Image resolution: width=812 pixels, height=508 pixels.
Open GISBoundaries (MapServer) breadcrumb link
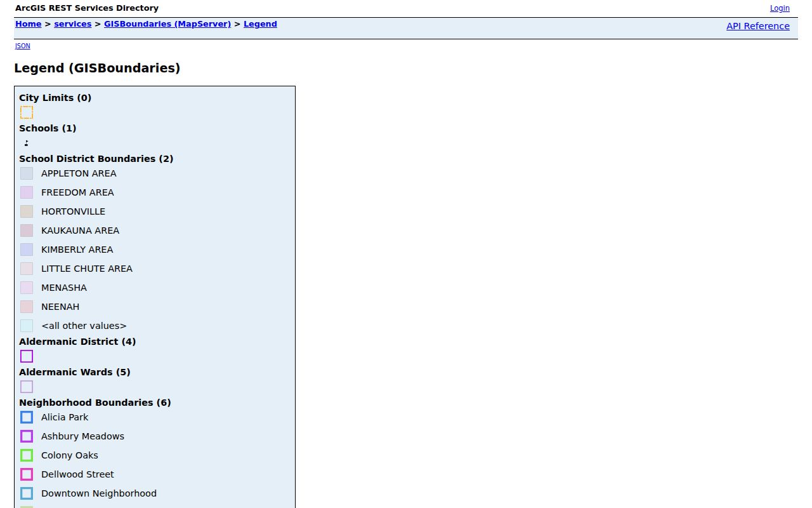(x=167, y=24)
